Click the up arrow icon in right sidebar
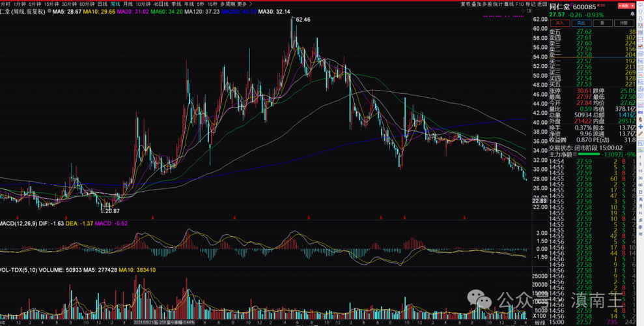 pos(640,12)
